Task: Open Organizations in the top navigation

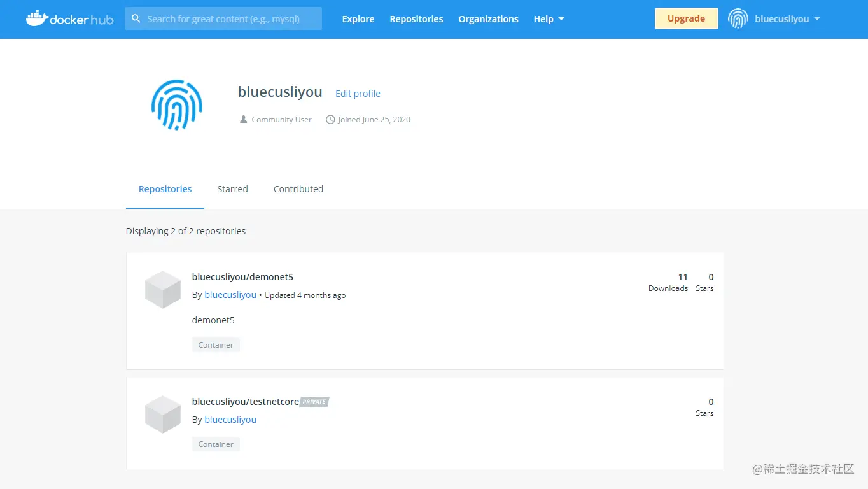Action: (488, 19)
